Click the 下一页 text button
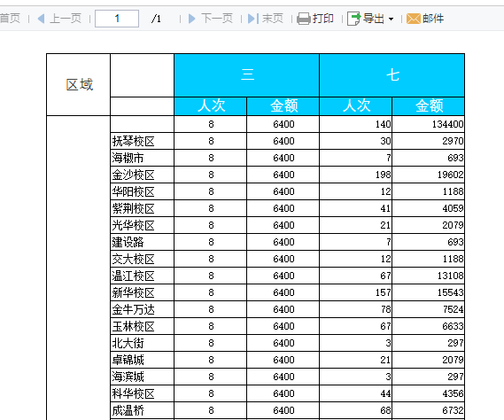 tap(217, 19)
